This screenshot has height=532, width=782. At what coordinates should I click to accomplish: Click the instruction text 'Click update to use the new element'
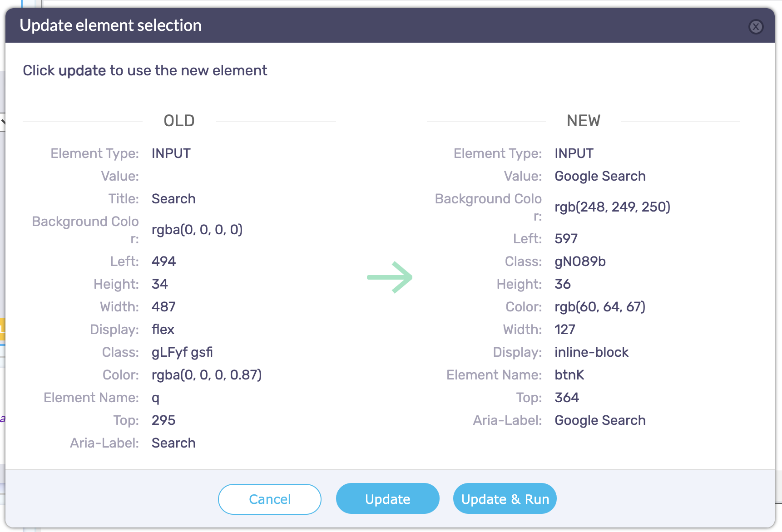(x=145, y=71)
